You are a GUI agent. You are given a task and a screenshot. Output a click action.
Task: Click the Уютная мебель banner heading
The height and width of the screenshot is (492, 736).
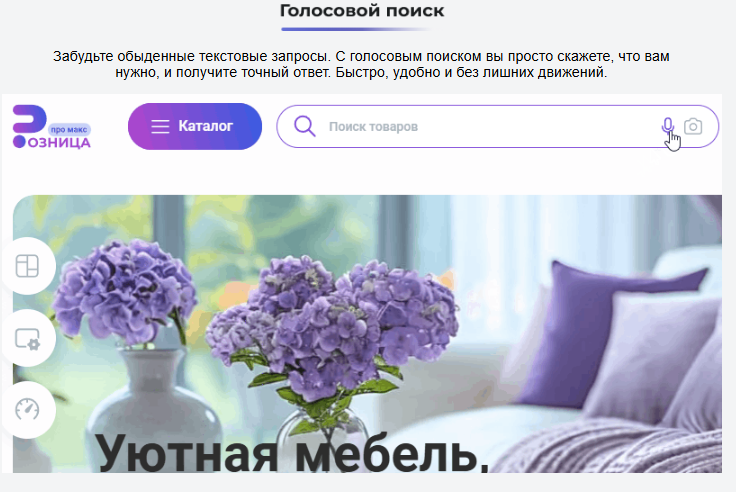click(x=292, y=453)
